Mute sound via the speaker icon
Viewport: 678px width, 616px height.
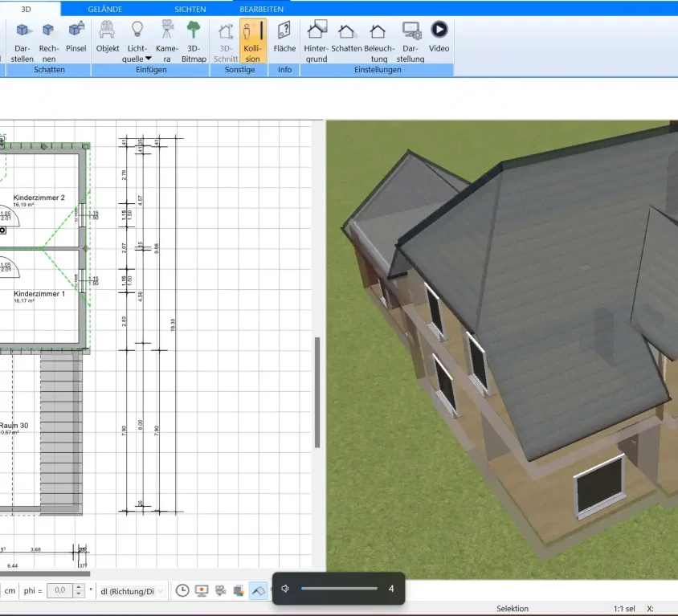click(x=285, y=589)
